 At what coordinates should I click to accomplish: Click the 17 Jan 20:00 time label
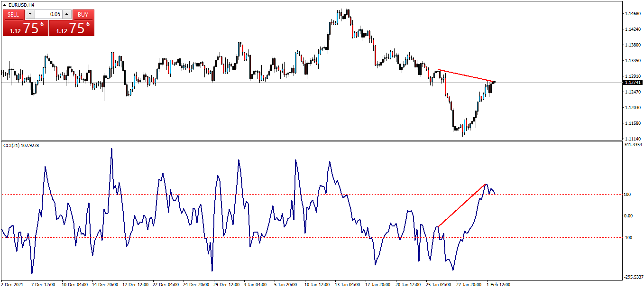[378, 285]
